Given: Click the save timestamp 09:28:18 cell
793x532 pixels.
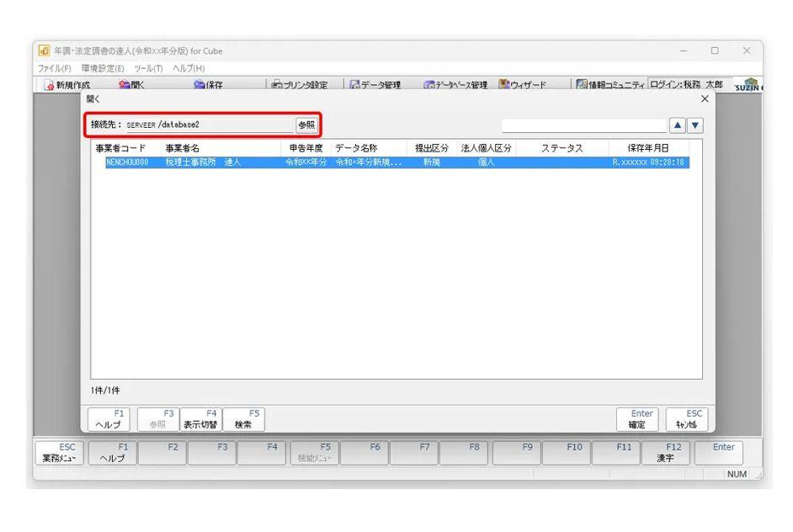Looking at the screenshot, I should point(648,162).
